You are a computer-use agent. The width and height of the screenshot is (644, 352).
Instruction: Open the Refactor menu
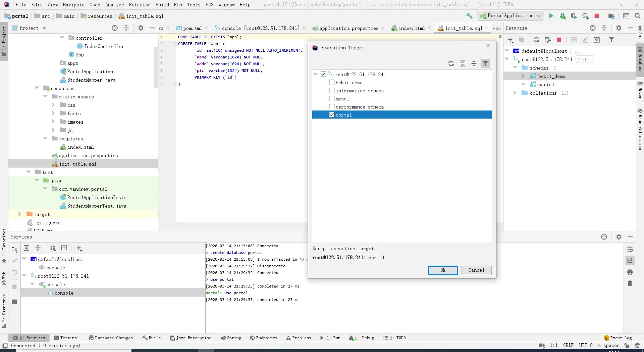[x=140, y=5]
